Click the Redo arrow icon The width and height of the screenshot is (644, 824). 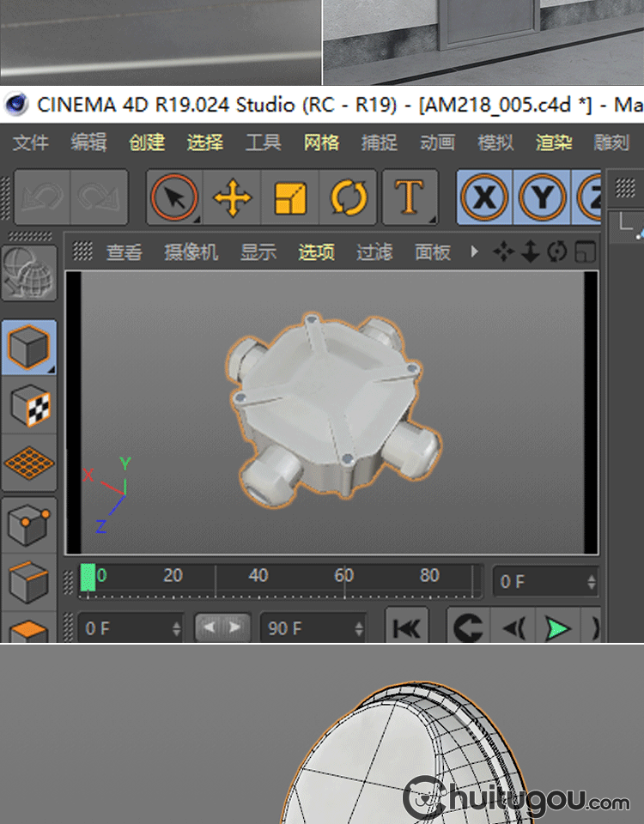99,197
